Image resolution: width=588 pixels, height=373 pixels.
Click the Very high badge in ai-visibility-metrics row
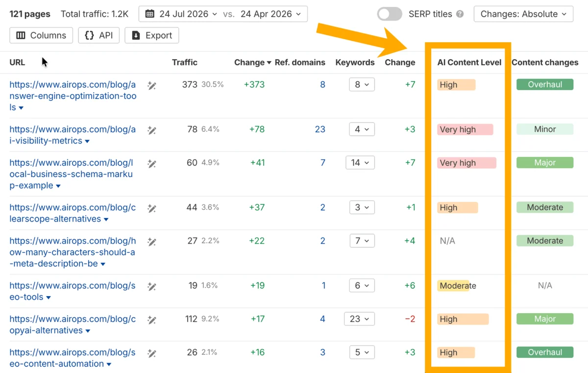(465, 129)
